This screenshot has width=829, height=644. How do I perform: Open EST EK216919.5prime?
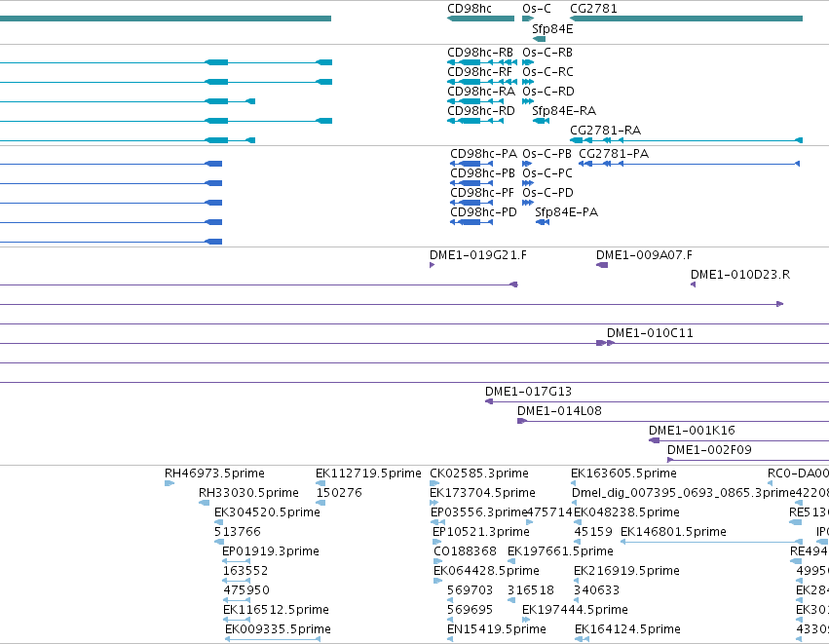[x=627, y=571]
